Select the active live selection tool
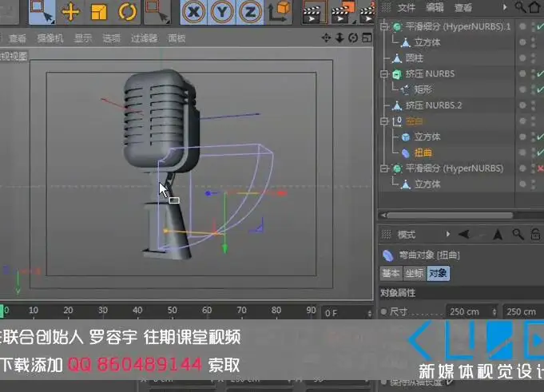The height and width of the screenshot is (392, 544). click(42, 12)
